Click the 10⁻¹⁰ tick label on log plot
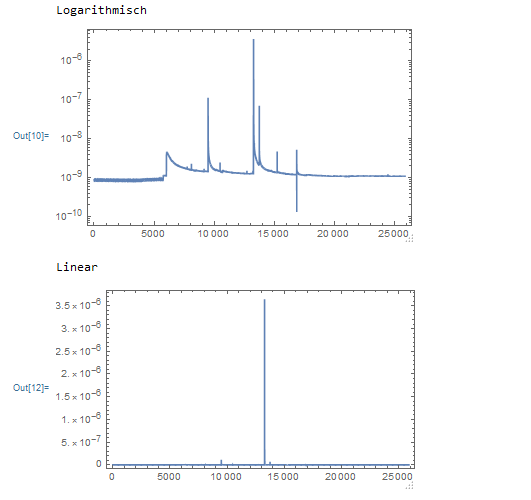531x500 pixels. tap(69, 215)
